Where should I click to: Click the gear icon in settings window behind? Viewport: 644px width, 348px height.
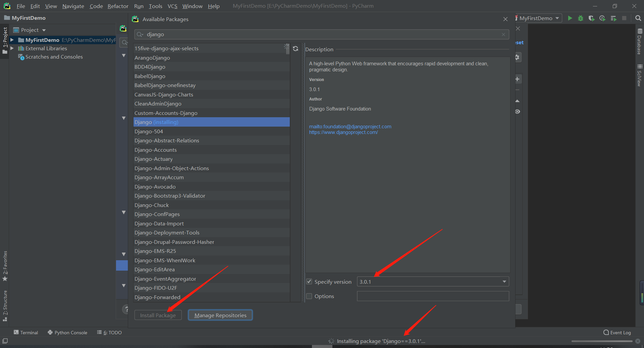518,57
